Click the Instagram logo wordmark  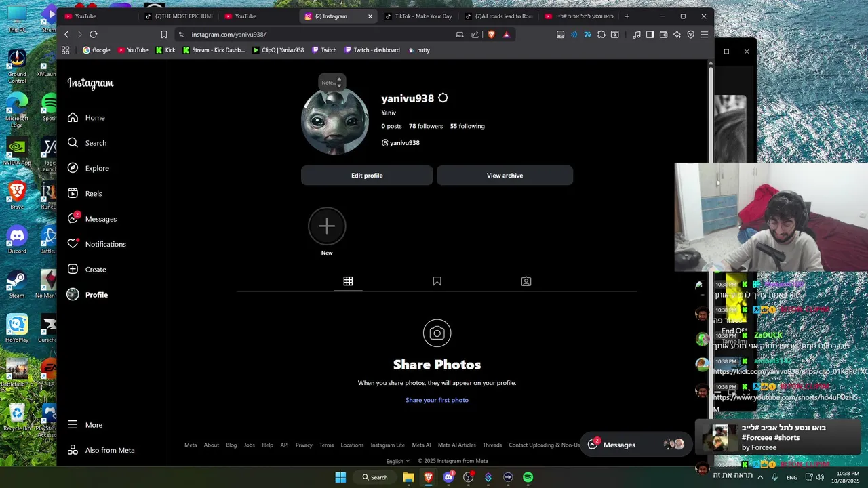click(90, 83)
